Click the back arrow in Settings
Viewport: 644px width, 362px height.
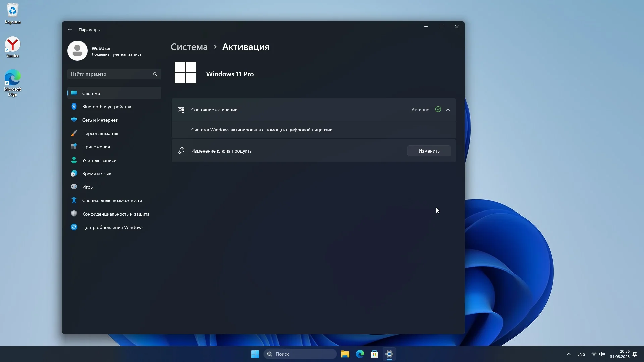[x=70, y=29]
